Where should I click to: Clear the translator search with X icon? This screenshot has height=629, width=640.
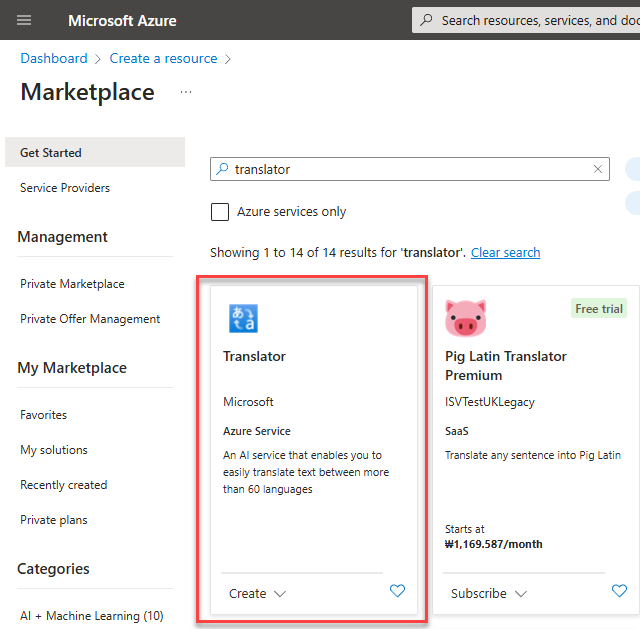coord(599,169)
